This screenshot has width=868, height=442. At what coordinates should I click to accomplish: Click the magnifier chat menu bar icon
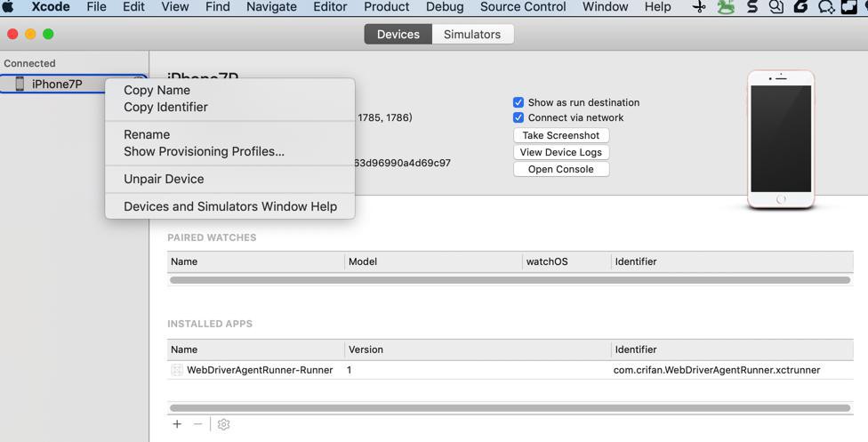point(776,6)
